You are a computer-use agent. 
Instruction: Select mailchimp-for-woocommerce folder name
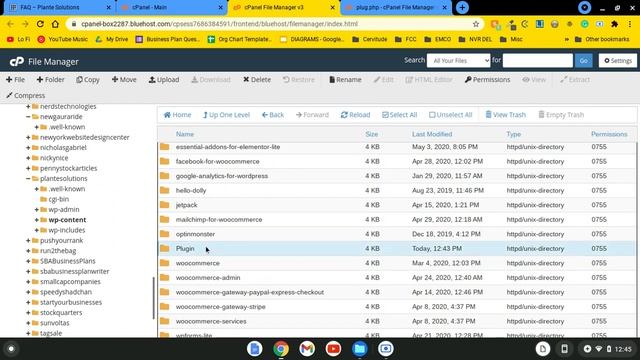(x=219, y=220)
